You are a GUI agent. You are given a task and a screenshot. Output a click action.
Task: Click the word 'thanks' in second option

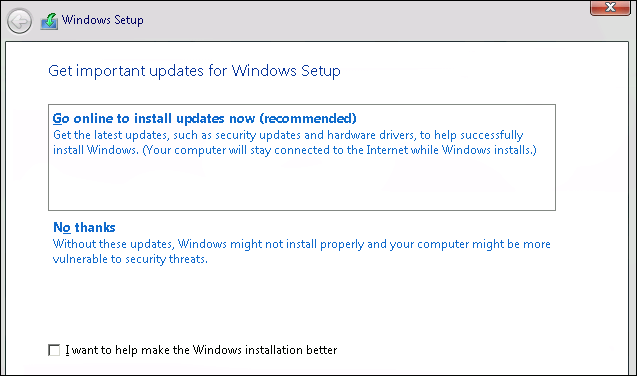tap(95, 227)
